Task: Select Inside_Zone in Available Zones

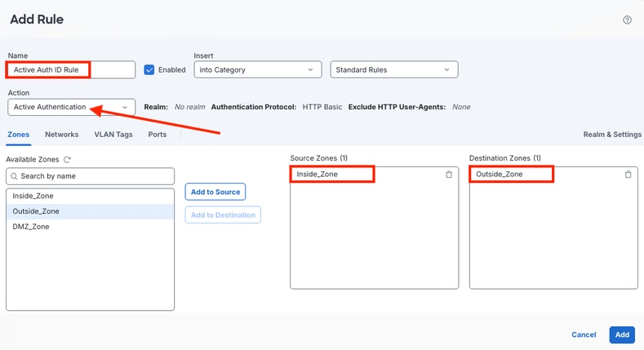Action: 90,196
